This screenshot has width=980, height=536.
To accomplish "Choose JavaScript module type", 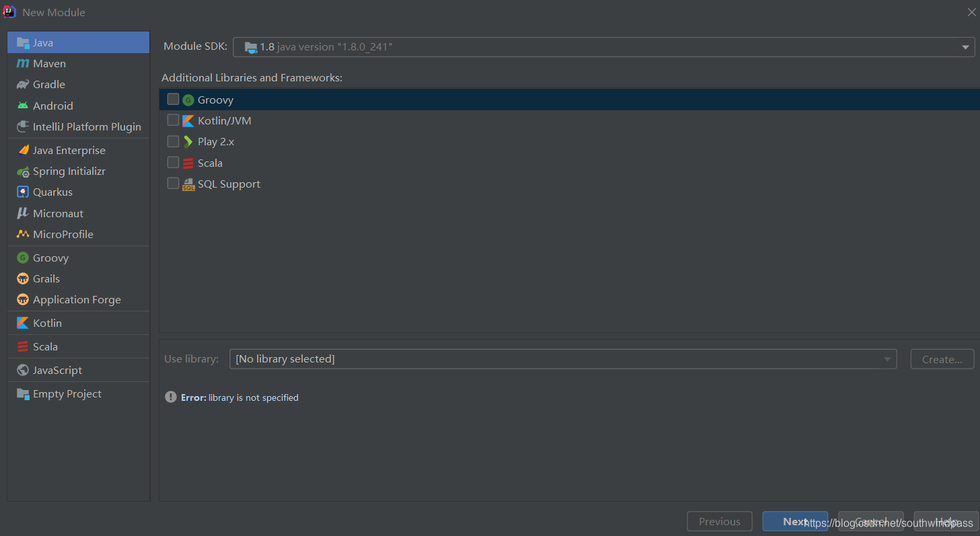I will [x=78, y=370].
